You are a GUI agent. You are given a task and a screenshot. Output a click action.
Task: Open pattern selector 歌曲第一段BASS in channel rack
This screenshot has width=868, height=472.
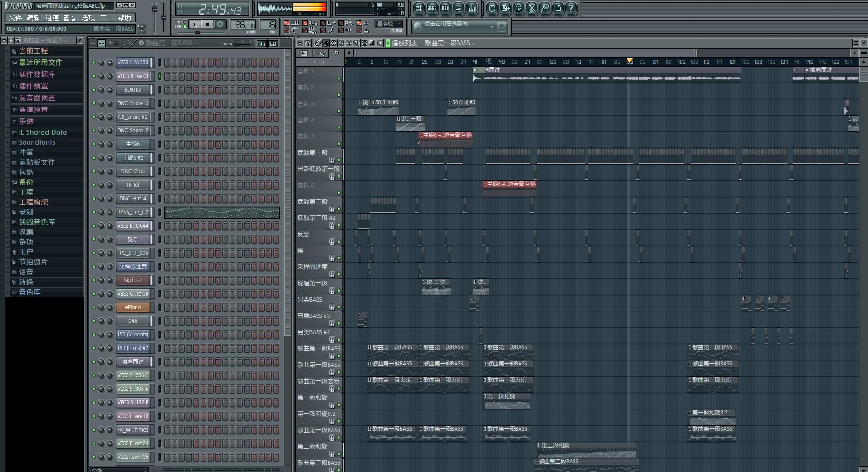[x=172, y=43]
